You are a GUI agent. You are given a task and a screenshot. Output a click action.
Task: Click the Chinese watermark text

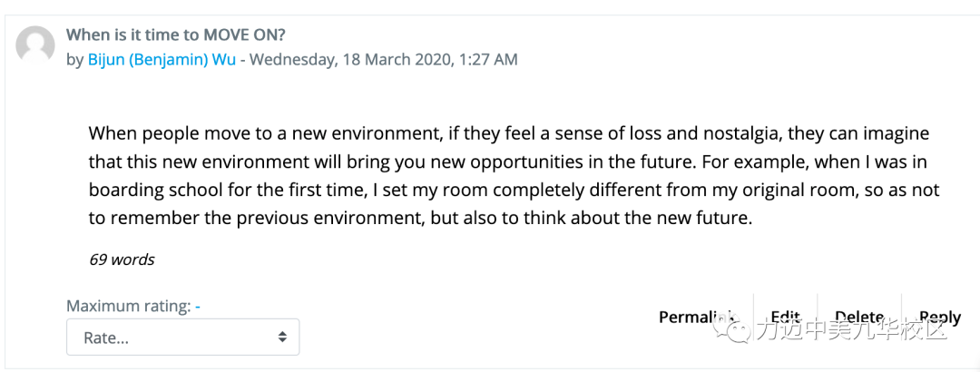coord(850,328)
